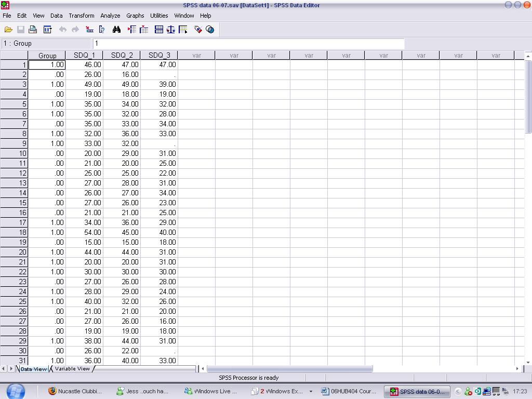Open the Transform menu
532x399 pixels.
(x=82, y=16)
